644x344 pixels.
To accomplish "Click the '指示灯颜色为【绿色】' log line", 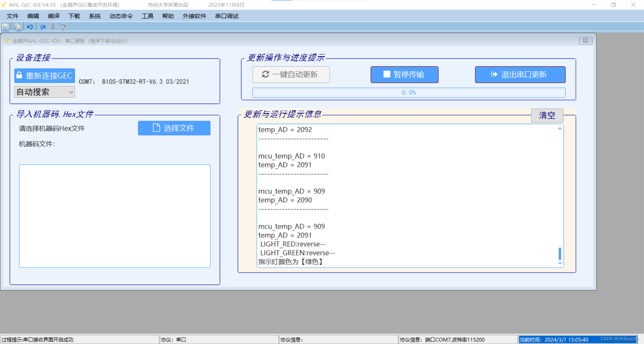I will pos(290,262).
